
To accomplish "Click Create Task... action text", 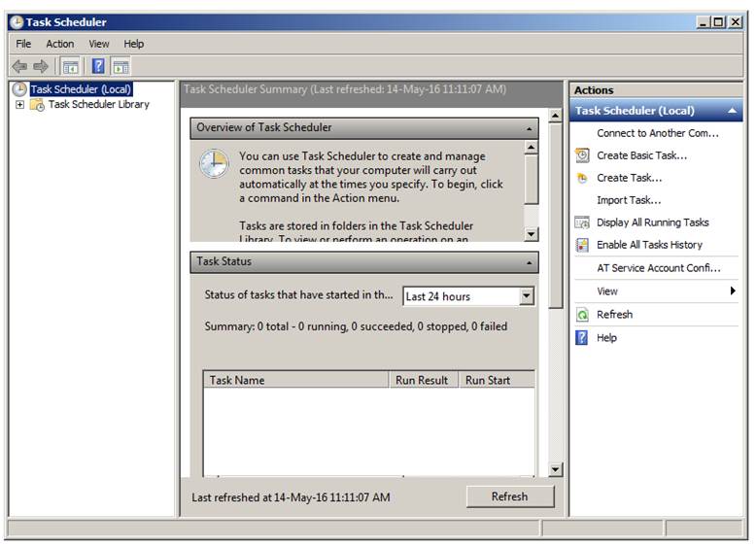I will (630, 178).
